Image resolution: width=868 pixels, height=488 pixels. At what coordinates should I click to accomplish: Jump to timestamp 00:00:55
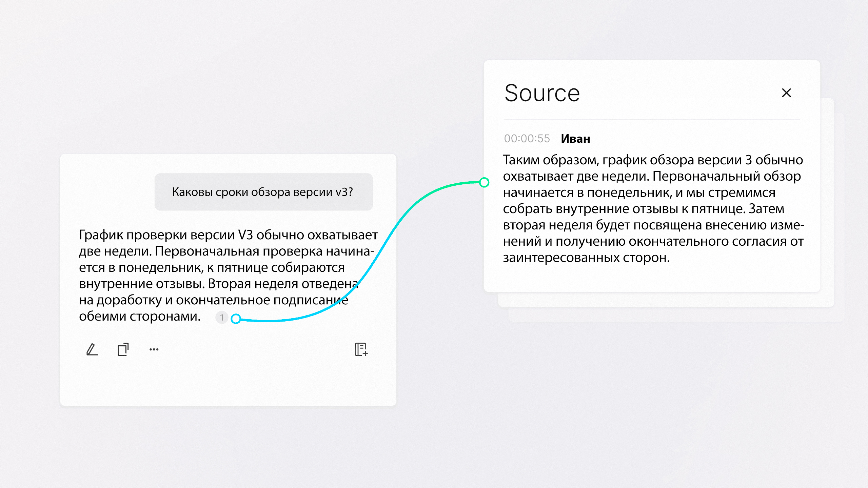point(527,139)
